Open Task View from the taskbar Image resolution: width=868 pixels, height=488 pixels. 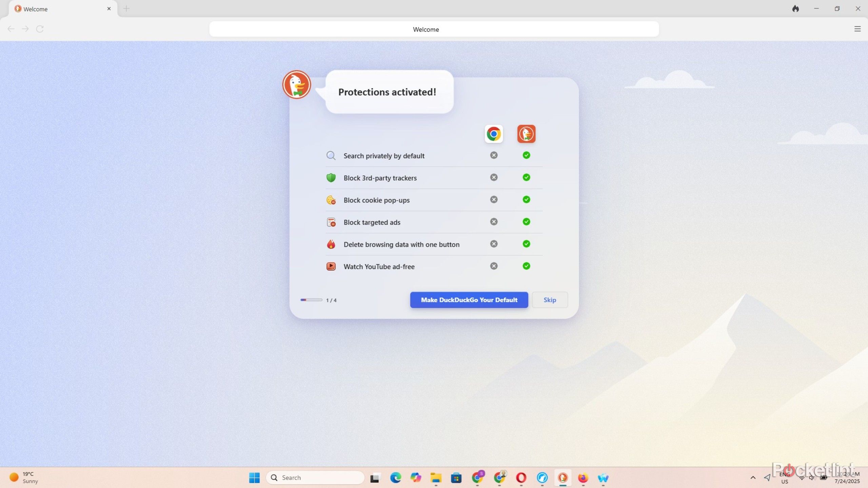coord(375,477)
